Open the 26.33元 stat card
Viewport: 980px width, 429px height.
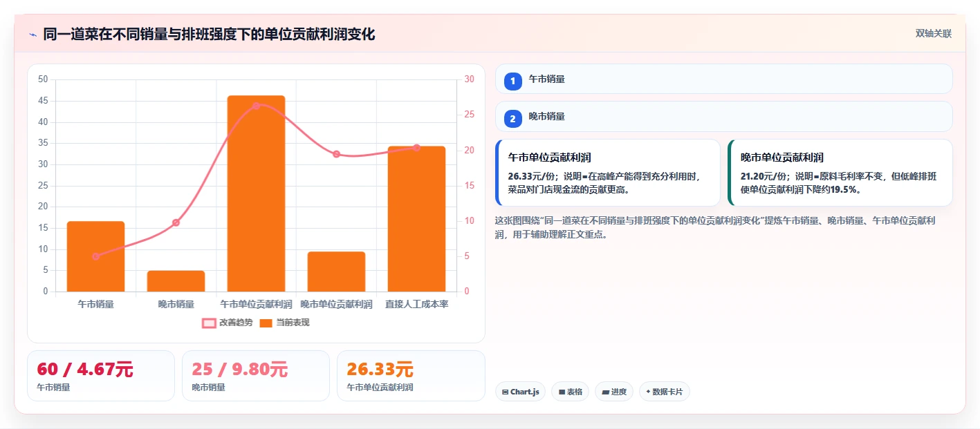click(x=411, y=376)
